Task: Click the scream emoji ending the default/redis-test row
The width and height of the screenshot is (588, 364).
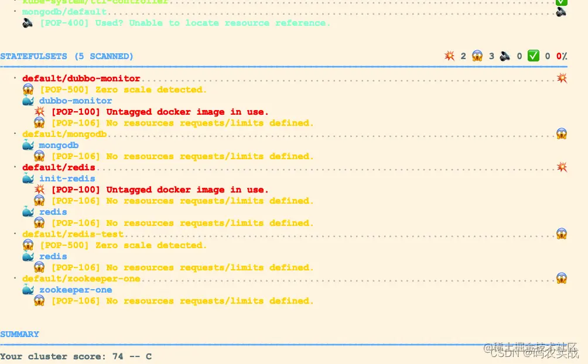Action: [562, 234]
